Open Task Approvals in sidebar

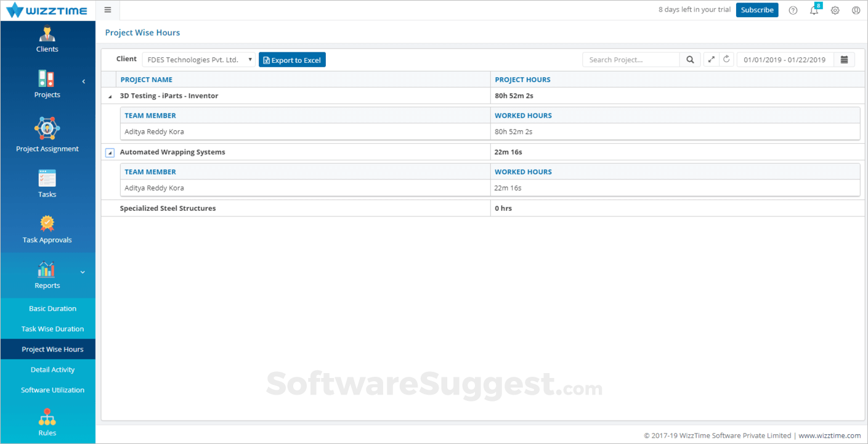coord(47,229)
